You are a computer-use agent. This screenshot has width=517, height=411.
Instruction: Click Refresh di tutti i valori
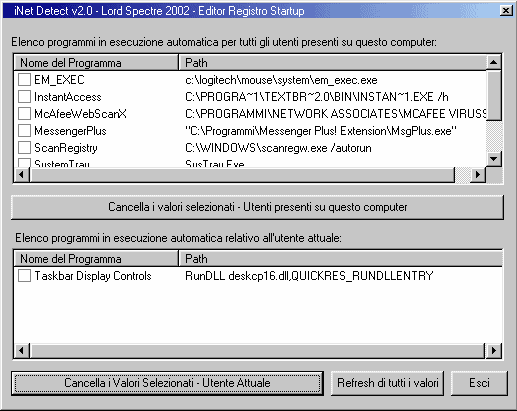[387, 383]
